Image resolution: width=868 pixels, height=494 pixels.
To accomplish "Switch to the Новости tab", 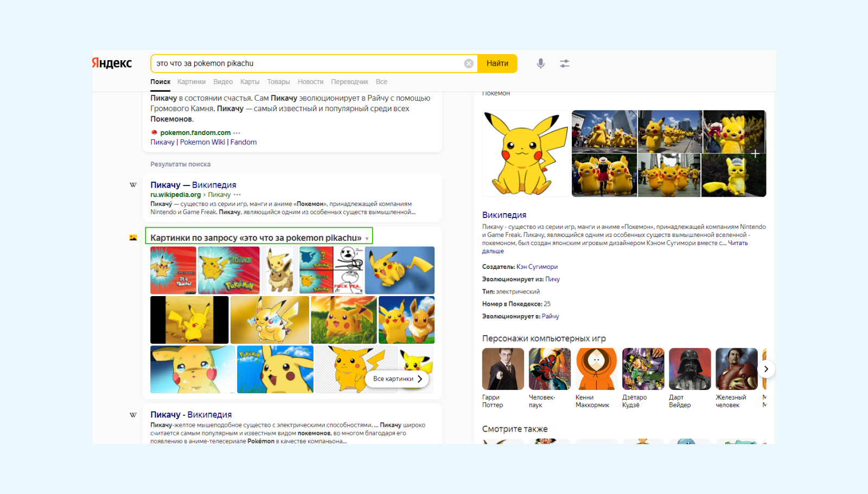I will click(x=310, y=82).
